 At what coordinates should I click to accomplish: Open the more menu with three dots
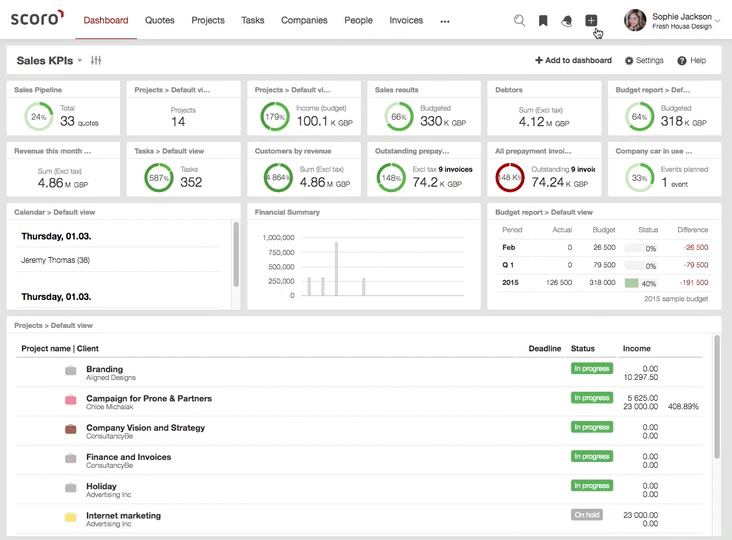[445, 21]
